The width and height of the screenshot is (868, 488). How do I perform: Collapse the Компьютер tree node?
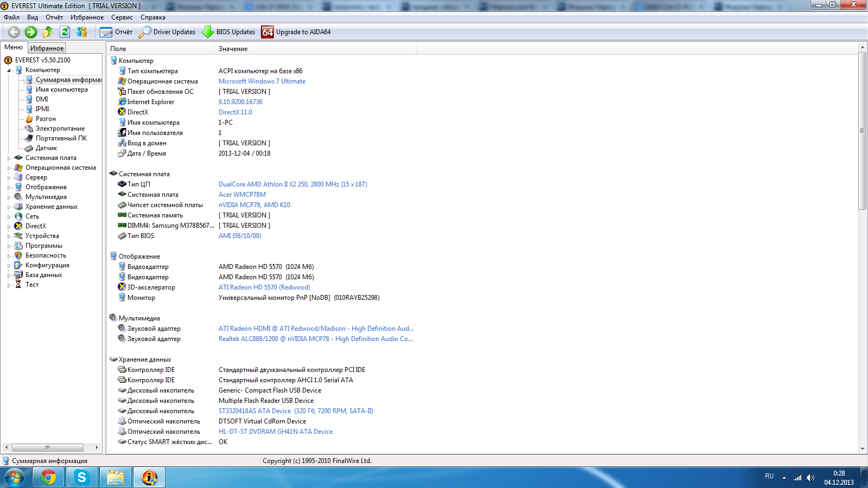tap(9, 70)
